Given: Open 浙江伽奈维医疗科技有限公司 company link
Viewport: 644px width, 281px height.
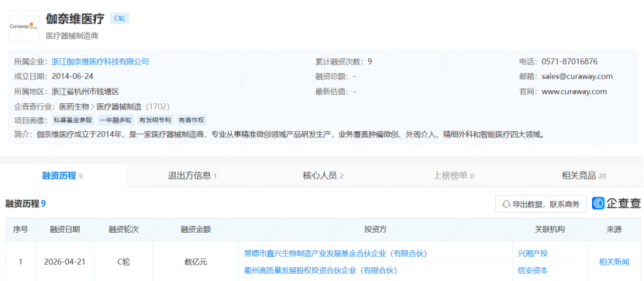Looking at the screenshot, I should click(100, 62).
